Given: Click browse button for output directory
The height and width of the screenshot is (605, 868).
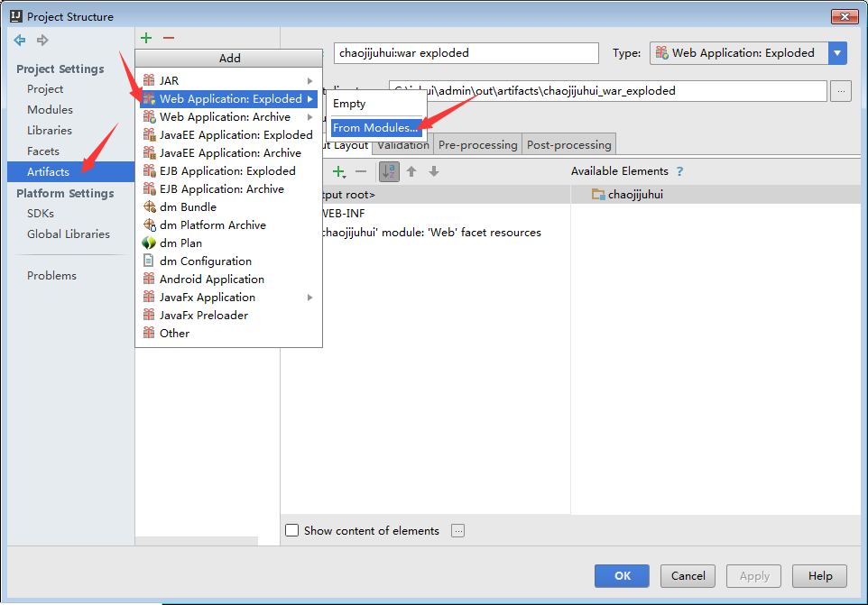Looking at the screenshot, I should [841, 91].
